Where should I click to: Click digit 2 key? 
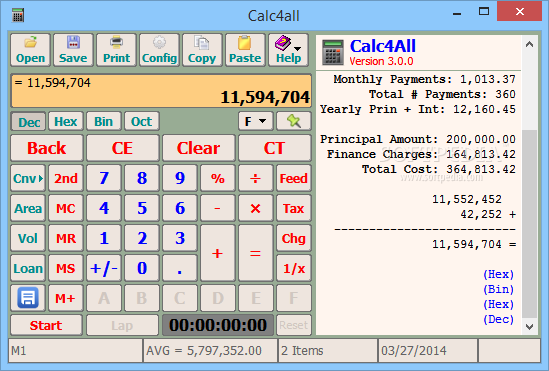[141, 238]
